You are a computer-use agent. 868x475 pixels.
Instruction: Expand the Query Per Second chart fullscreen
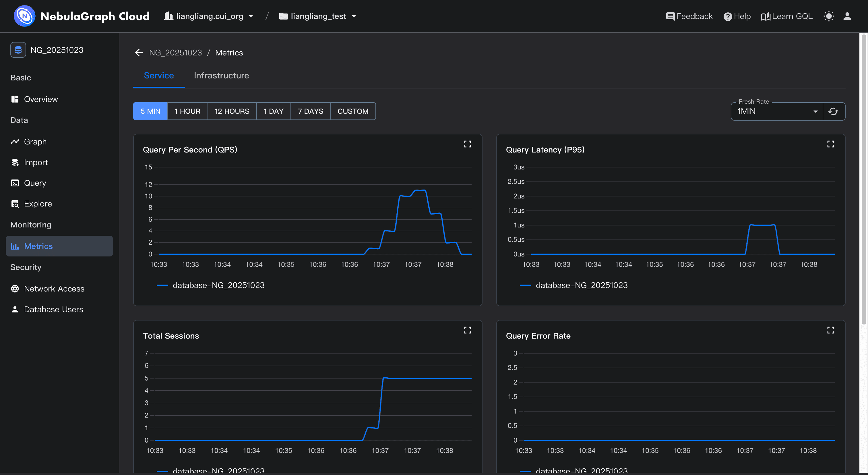(467, 144)
